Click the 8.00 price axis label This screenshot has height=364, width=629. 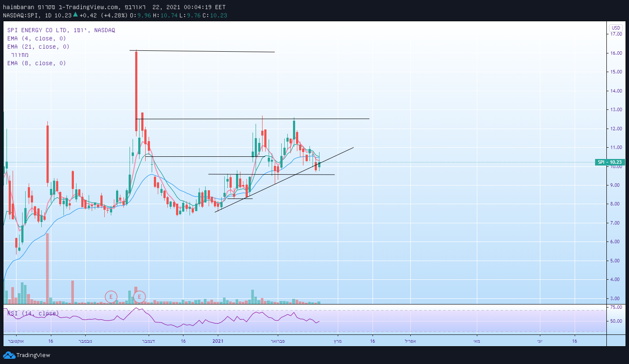point(615,204)
